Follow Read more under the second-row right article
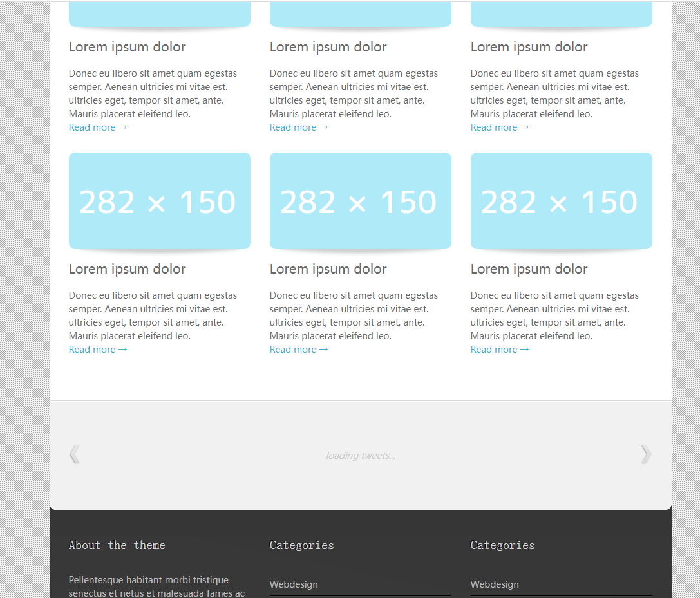700x598 pixels. pyautogui.click(x=500, y=350)
